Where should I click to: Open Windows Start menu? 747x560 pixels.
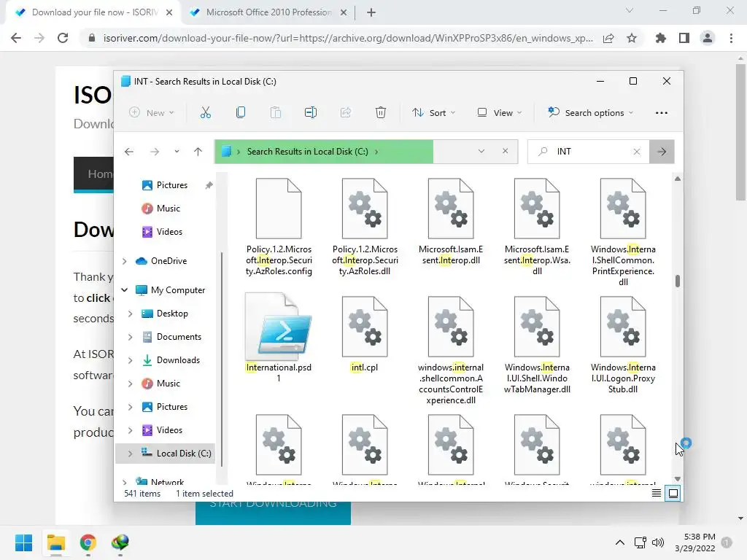(23, 542)
